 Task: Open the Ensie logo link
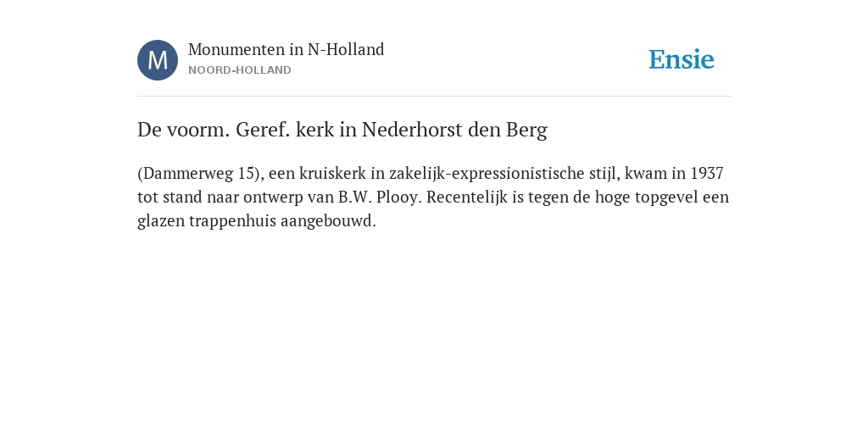tap(682, 59)
